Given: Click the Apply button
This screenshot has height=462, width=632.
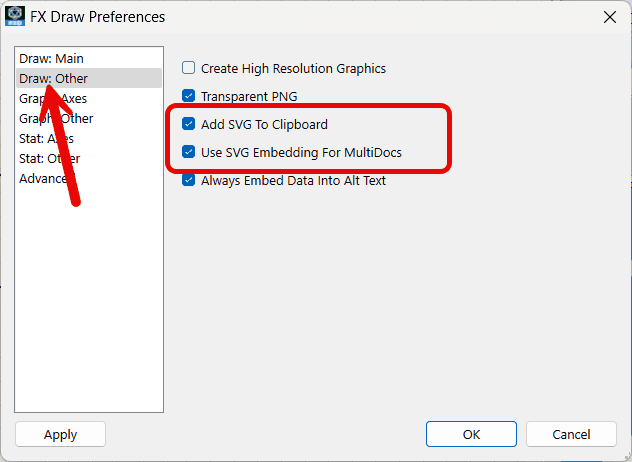Looking at the screenshot, I should 60,434.
